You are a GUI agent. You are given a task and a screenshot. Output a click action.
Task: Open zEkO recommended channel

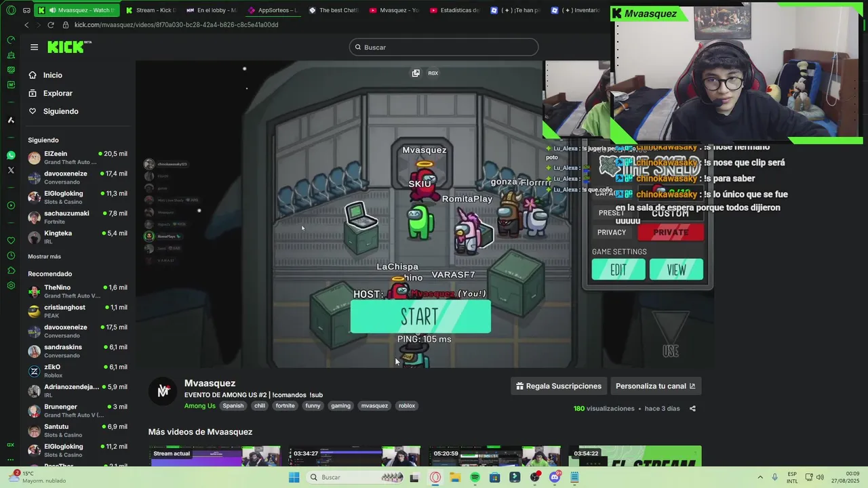pyautogui.click(x=77, y=371)
